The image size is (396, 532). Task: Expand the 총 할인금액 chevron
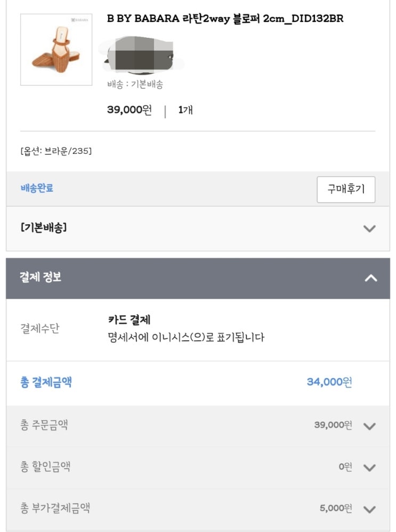point(369,468)
